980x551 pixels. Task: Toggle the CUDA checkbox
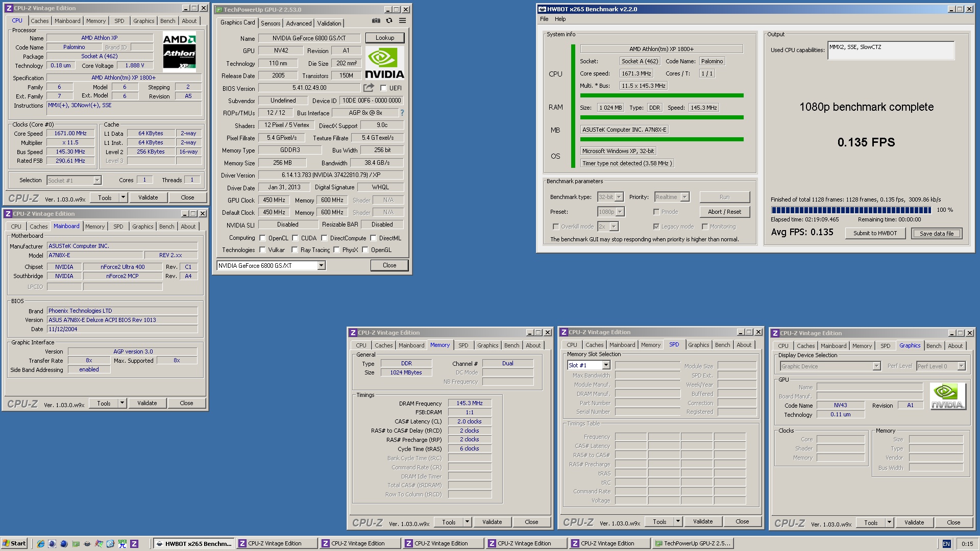(295, 238)
